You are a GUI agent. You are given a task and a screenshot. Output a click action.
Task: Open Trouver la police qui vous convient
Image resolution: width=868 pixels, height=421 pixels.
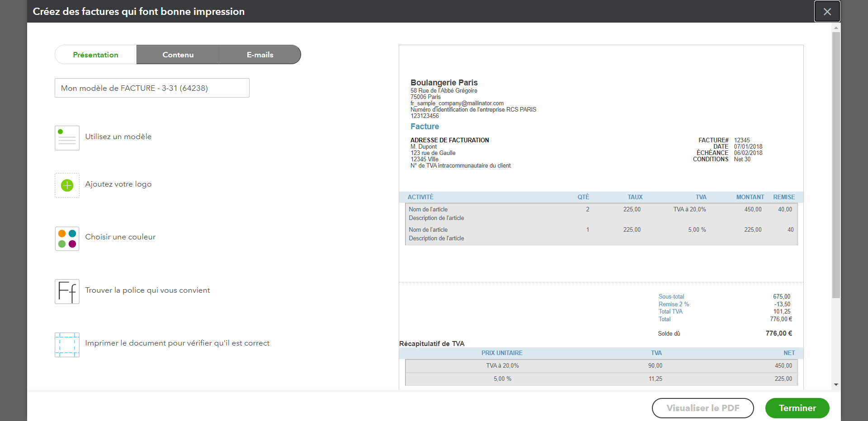147,290
